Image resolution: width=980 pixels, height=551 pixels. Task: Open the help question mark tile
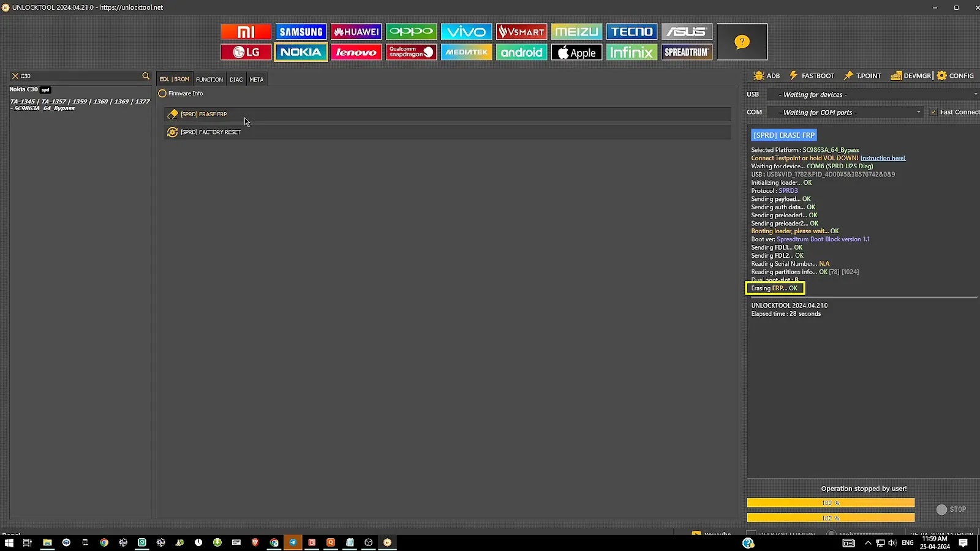742,42
